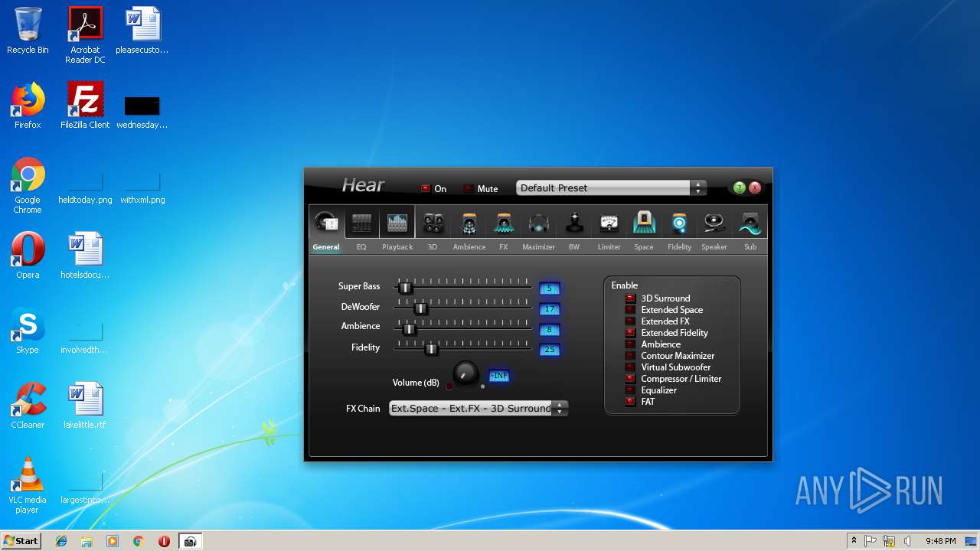
Task: Click the Volume (dB) knob
Action: (x=465, y=373)
